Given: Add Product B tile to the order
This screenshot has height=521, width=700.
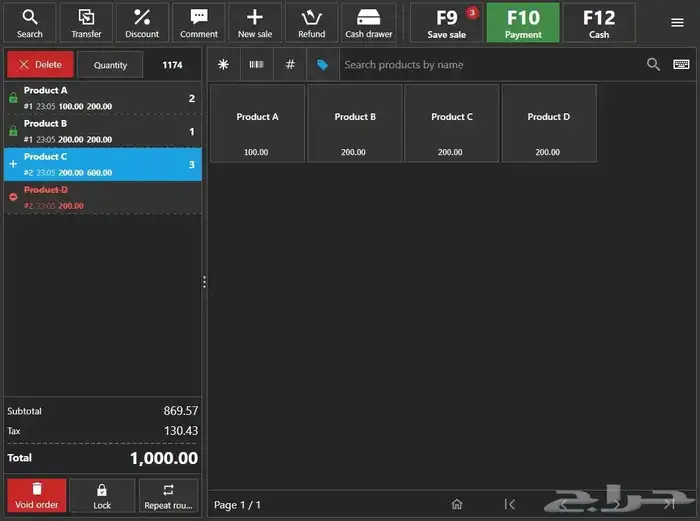Looking at the screenshot, I should (x=355, y=123).
